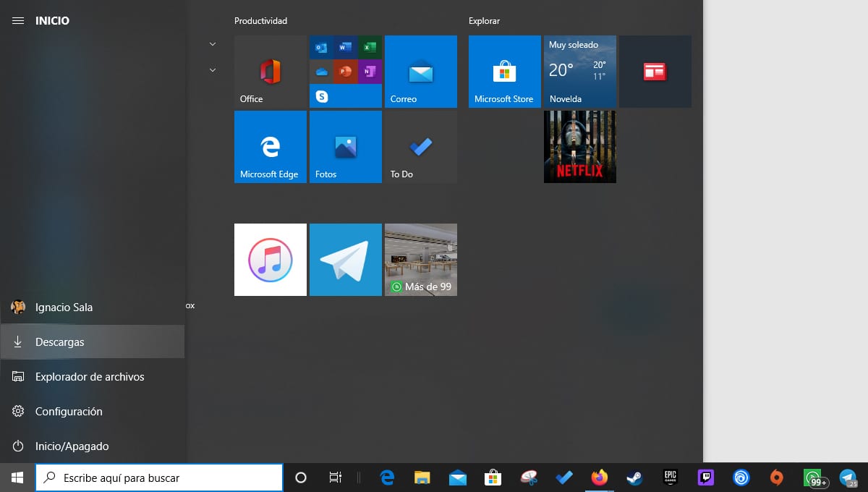Launch PowerPoint from the Office apps tile
Viewport: 868px width, 492px height.
[x=346, y=72]
